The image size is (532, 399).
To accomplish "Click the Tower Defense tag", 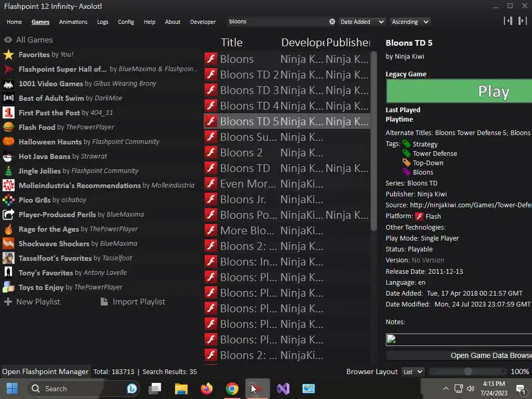I will pyautogui.click(x=435, y=154).
